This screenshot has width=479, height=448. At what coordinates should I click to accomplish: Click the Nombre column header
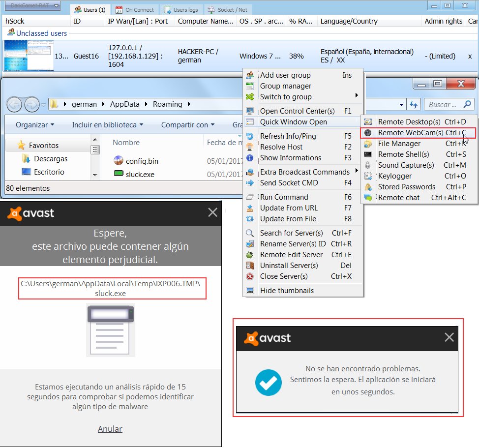coord(126,143)
